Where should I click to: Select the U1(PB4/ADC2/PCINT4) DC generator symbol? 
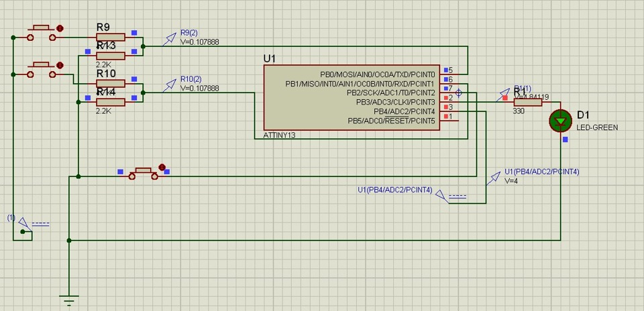click(x=451, y=196)
